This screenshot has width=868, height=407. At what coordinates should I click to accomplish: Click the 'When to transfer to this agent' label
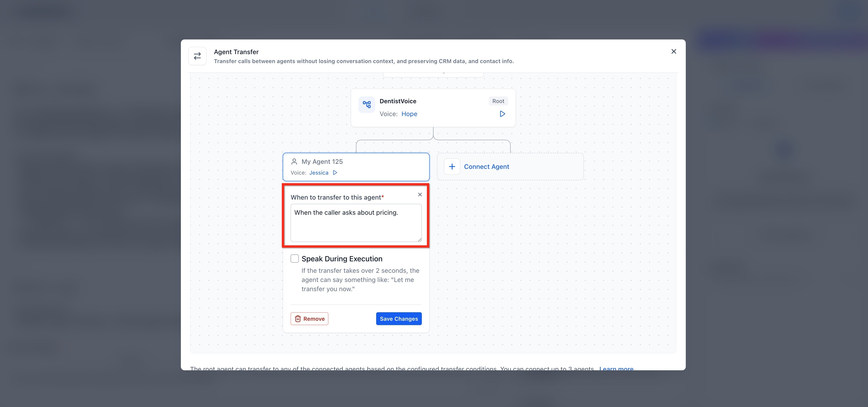(337, 198)
